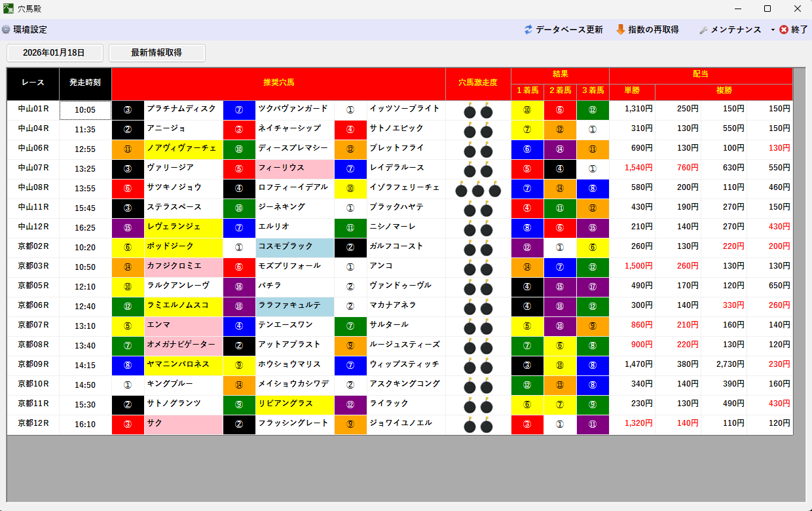Select the horse name フィーリウス
Screen dimensions: 812x511
pos(295,169)
